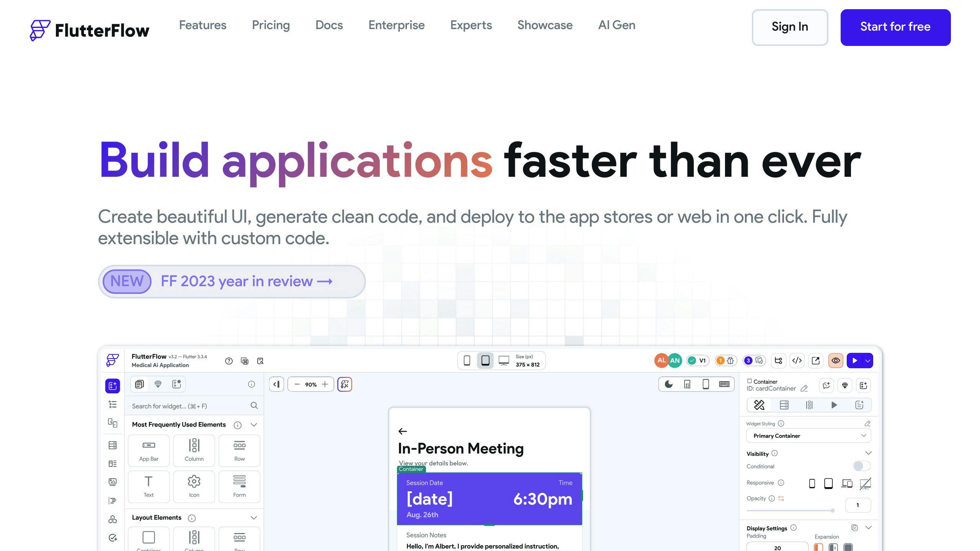
Task: Expand the Layout Elements section
Action: point(255,517)
